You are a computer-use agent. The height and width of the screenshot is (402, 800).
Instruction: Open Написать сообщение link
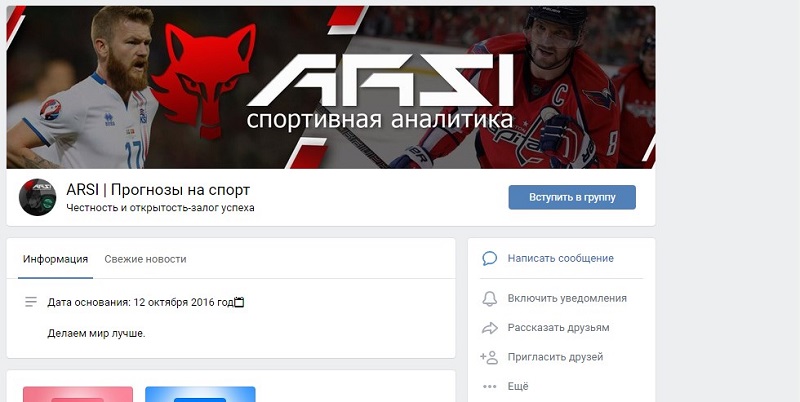click(x=560, y=258)
